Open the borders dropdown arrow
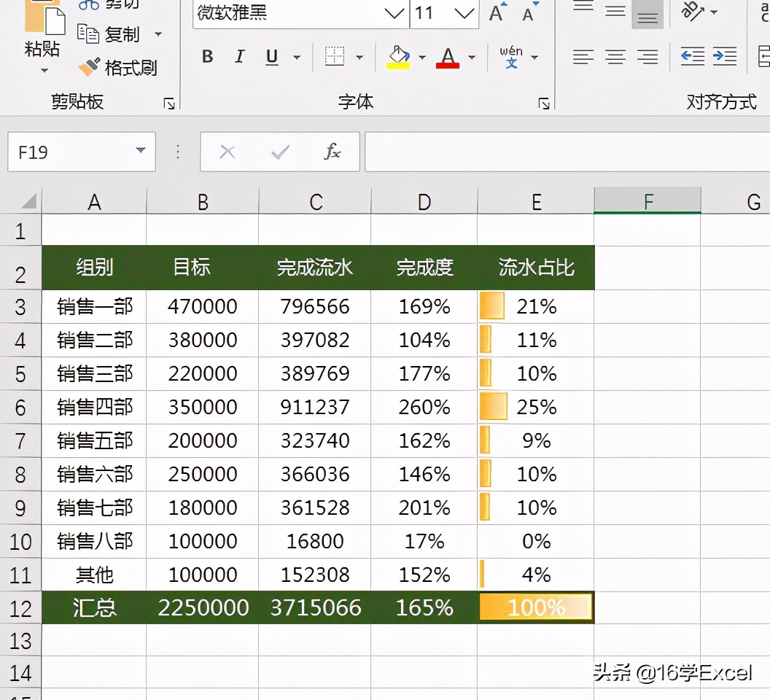770x700 pixels. pos(359,58)
